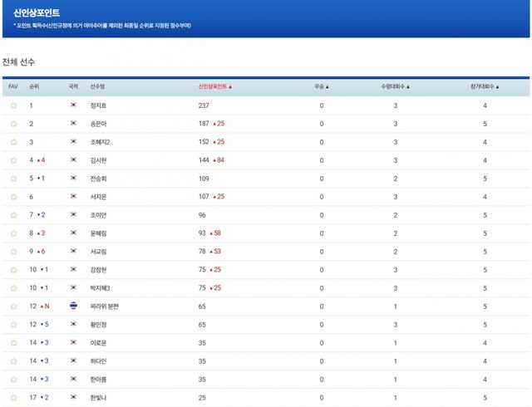Click the Korean flag next to 김시현
Image resolution: width=532 pixels, height=407 pixels.
point(73,159)
